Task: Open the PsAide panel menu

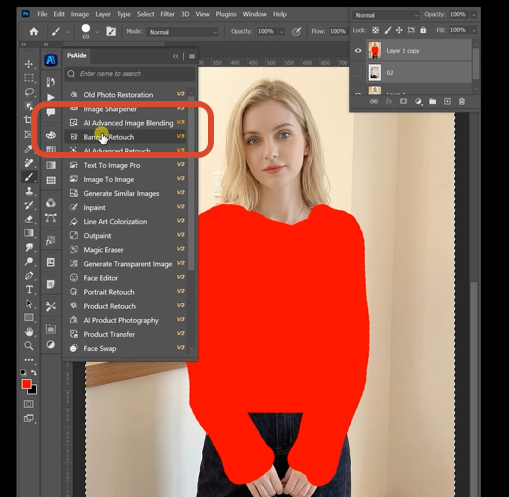Action: (x=192, y=56)
